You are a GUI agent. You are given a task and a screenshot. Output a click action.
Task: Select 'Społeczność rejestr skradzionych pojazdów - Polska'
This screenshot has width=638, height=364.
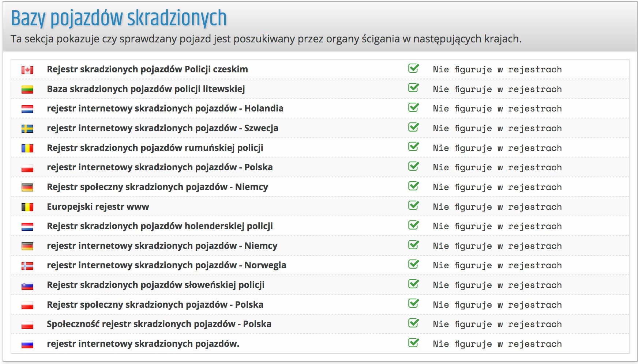[x=159, y=324]
